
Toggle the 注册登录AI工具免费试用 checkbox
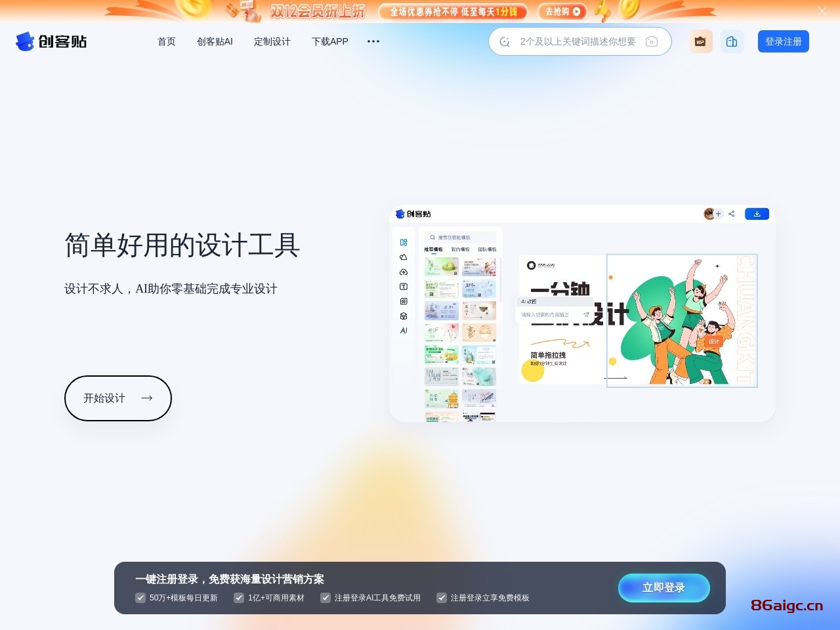[x=325, y=598]
